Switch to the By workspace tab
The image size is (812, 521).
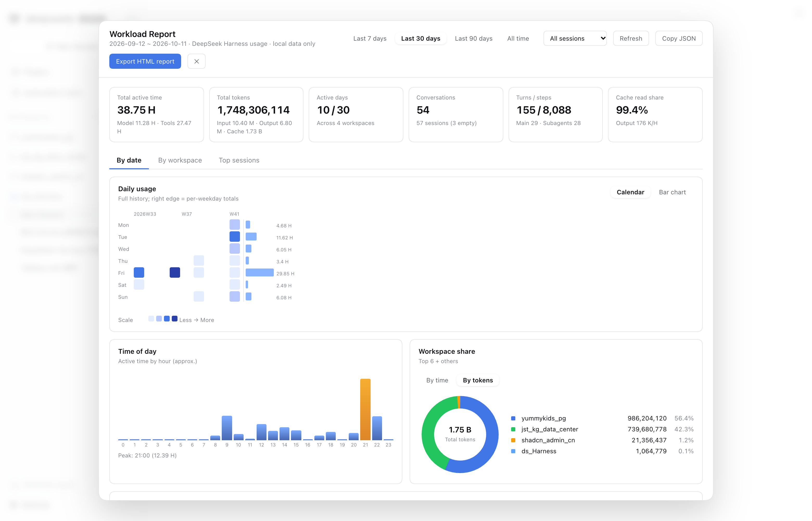point(180,160)
